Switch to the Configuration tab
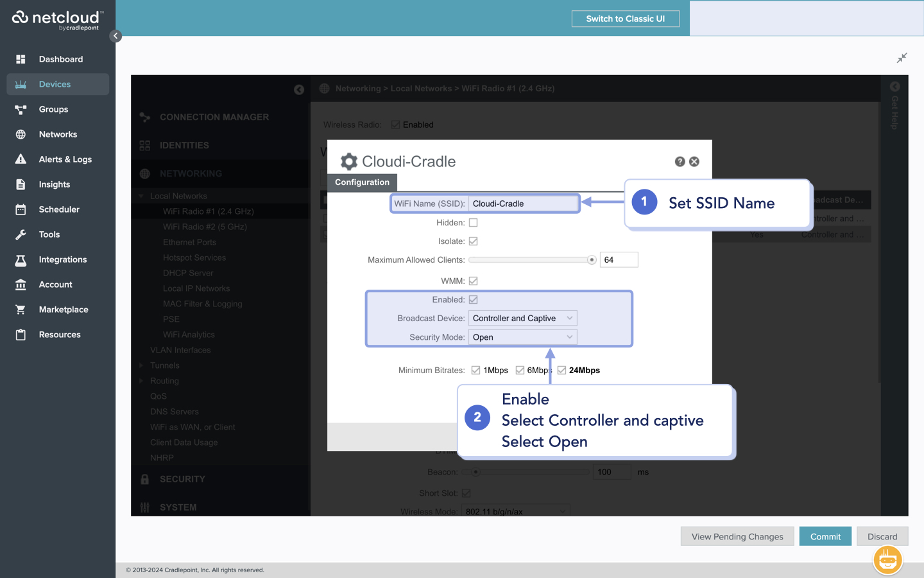Viewport: 924px width, 578px height. [x=361, y=182]
